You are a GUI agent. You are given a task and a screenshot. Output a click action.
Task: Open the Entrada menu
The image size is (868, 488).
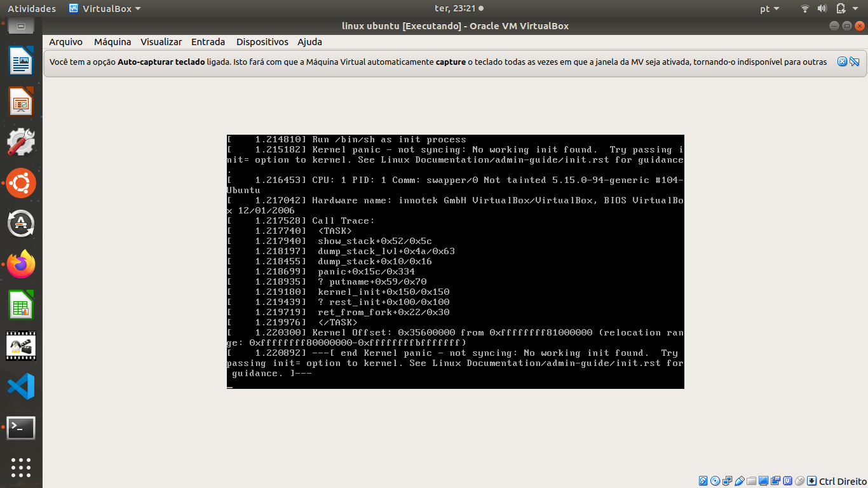pos(208,42)
